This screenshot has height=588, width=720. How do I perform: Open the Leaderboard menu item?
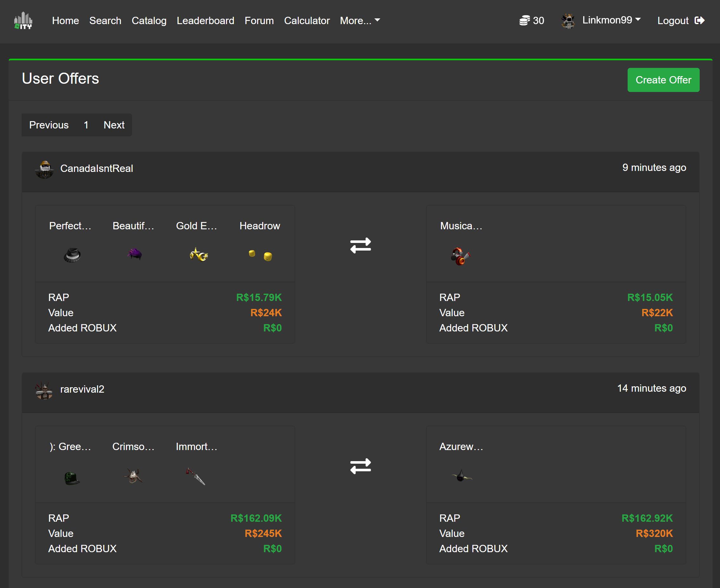point(205,21)
